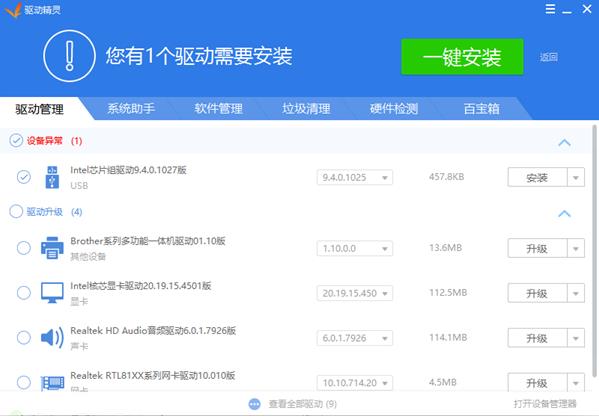Select the Intel核芯显卡驱动 checkbox
This screenshot has width=599, height=416.
point(24,293)
